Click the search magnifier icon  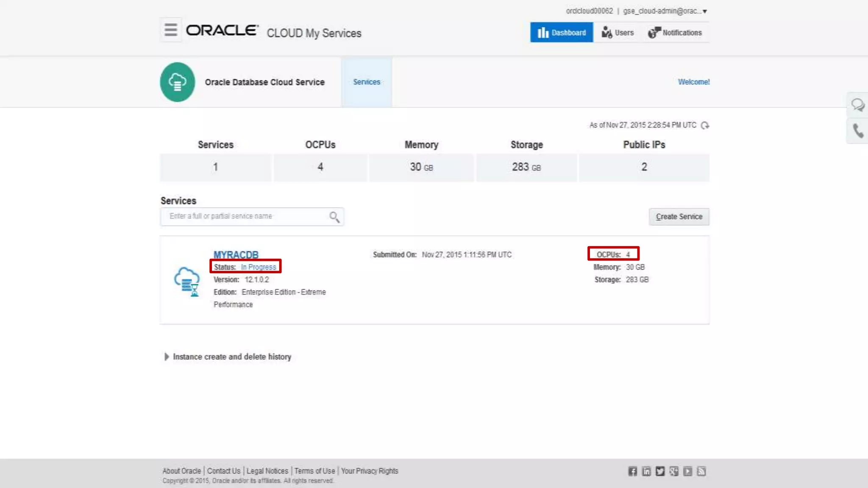coord(334,217)
